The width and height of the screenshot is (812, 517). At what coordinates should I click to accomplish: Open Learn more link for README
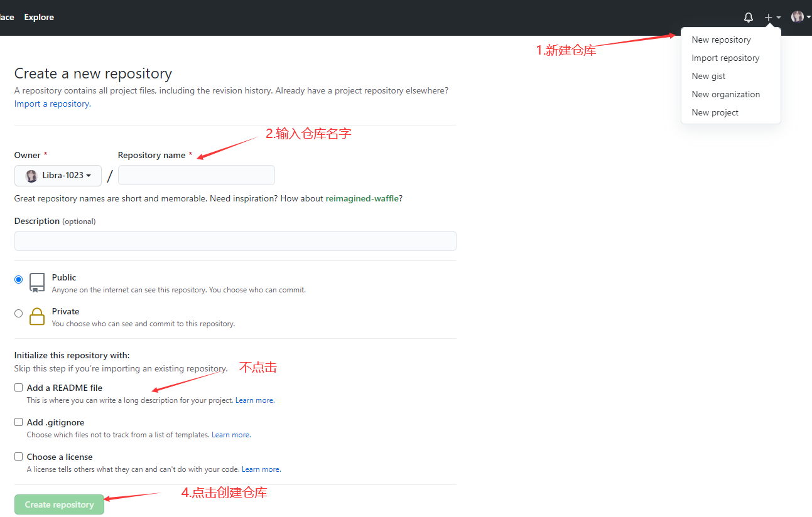click(x=254, y=400)
